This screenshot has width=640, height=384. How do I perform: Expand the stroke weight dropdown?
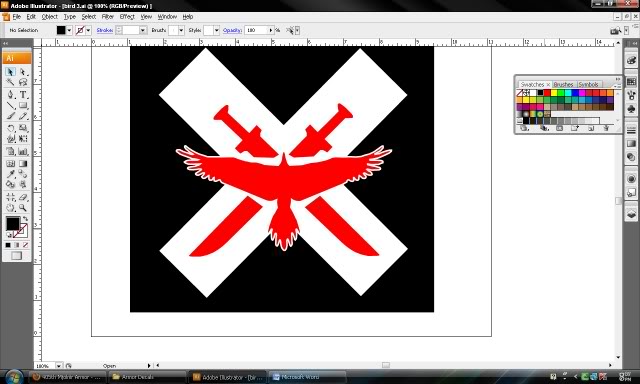click(x=143, y=30)
